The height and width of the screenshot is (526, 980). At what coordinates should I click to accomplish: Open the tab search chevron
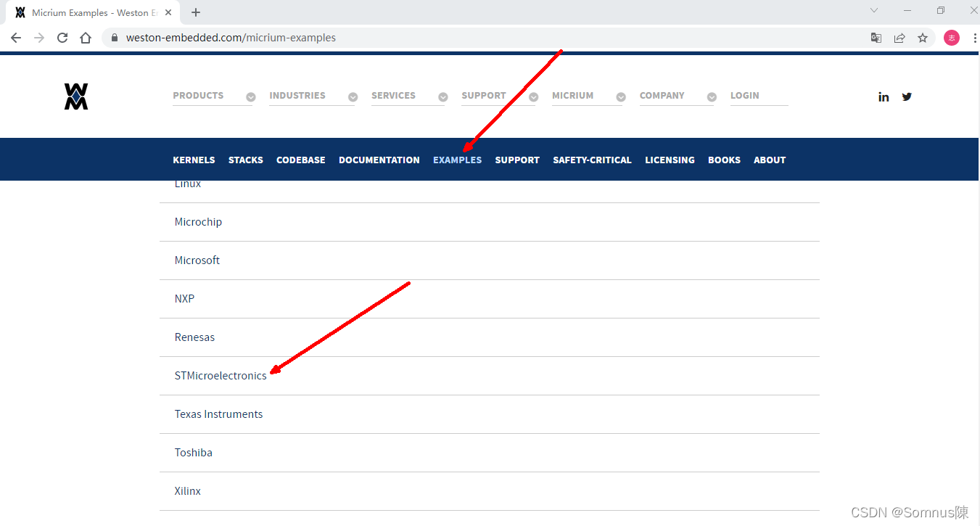874,11
